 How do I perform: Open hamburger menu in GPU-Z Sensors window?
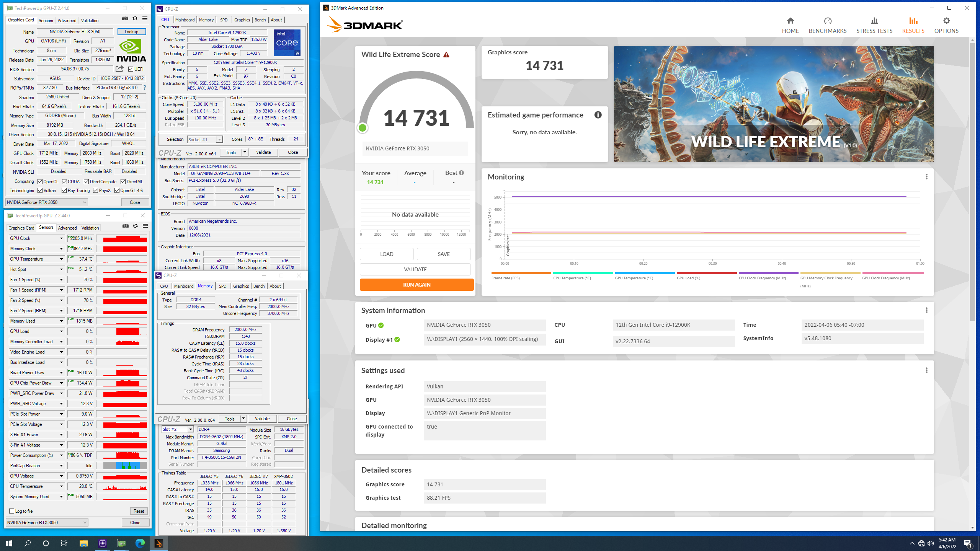click(145, 226)
